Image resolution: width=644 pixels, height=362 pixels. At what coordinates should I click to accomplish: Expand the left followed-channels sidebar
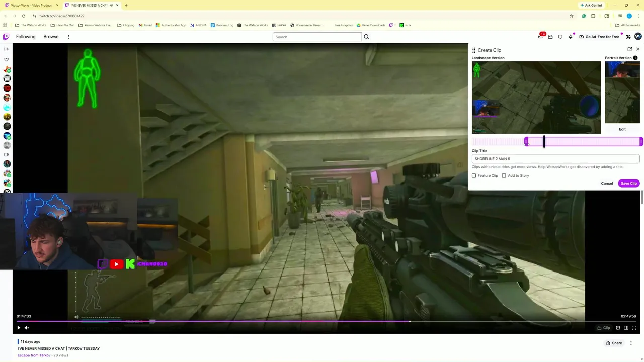(x=6, y=49)
